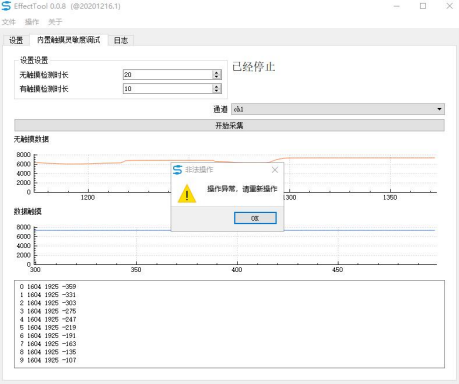459x384 pixels.
Task: Decrease 有触摸检测时长 with down arrow
Action: point(217,91)
